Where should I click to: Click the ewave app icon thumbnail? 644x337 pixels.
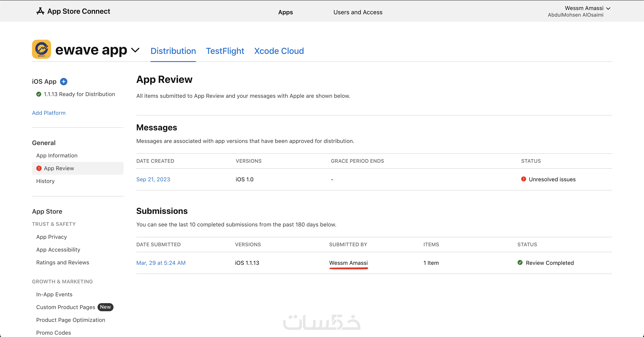point(42,49)
